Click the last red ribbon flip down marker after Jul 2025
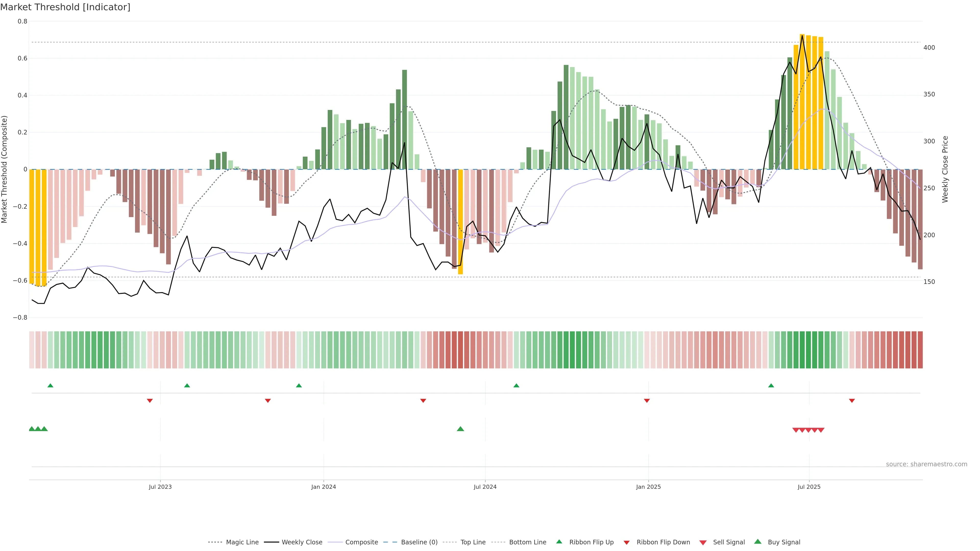This screenshot has height=551, width=980. [852, 401]
